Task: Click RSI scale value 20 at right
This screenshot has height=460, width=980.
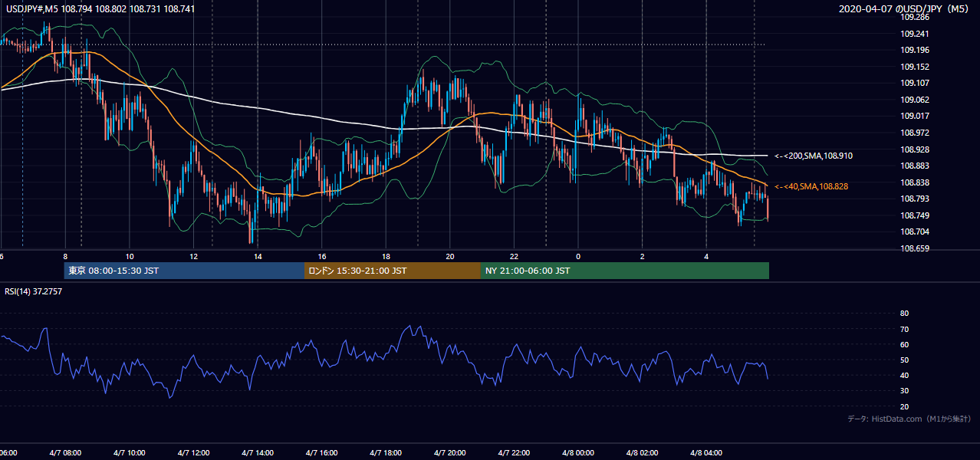Action: coord(904,406)
